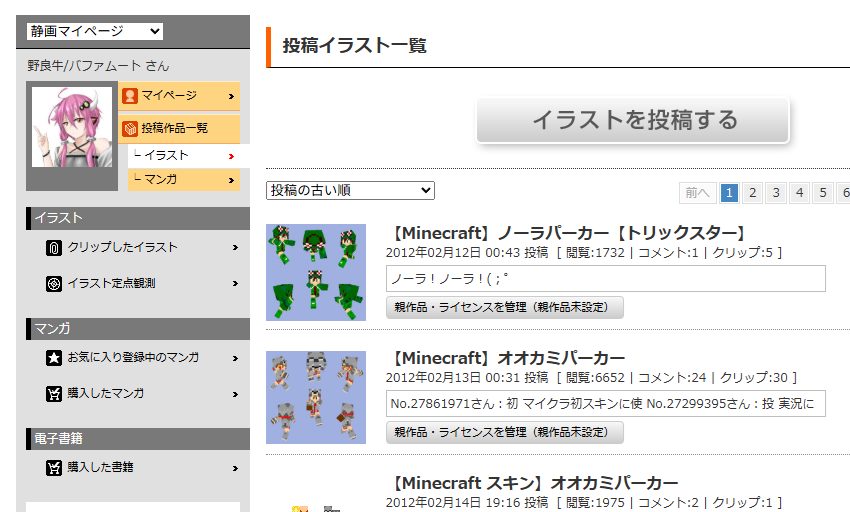Go to page 4 of pagination
Screen dimensions: 850x512
point(800,193)
